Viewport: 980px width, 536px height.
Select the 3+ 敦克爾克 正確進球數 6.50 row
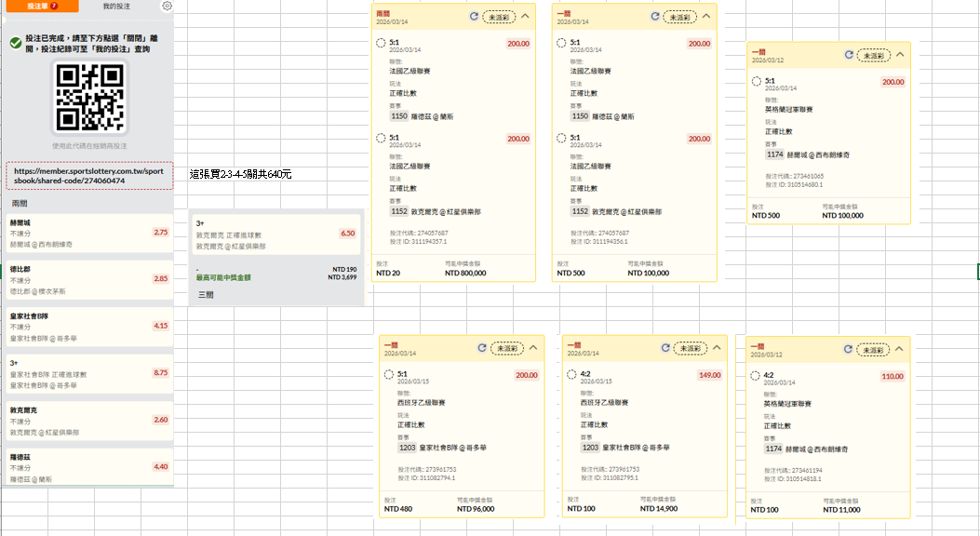pyautogui.click(x=276, y=234)
